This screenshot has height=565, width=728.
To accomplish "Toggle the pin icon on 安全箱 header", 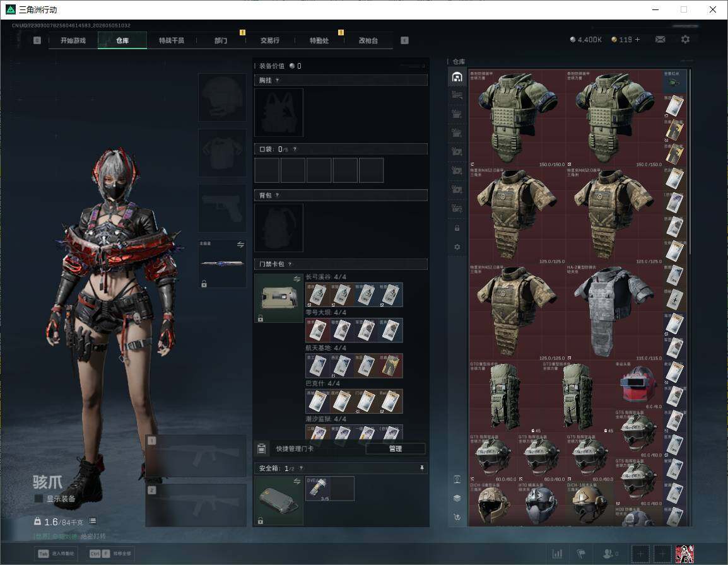I will (421, 468).
